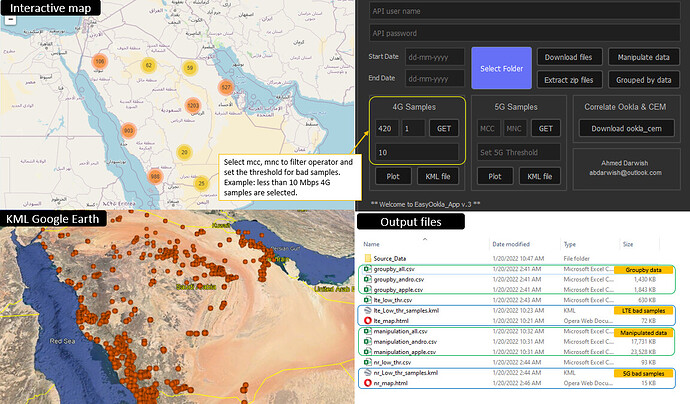Select the nr_map.html Opera file icon
690x404 pixels.
[x=368, y=383]
